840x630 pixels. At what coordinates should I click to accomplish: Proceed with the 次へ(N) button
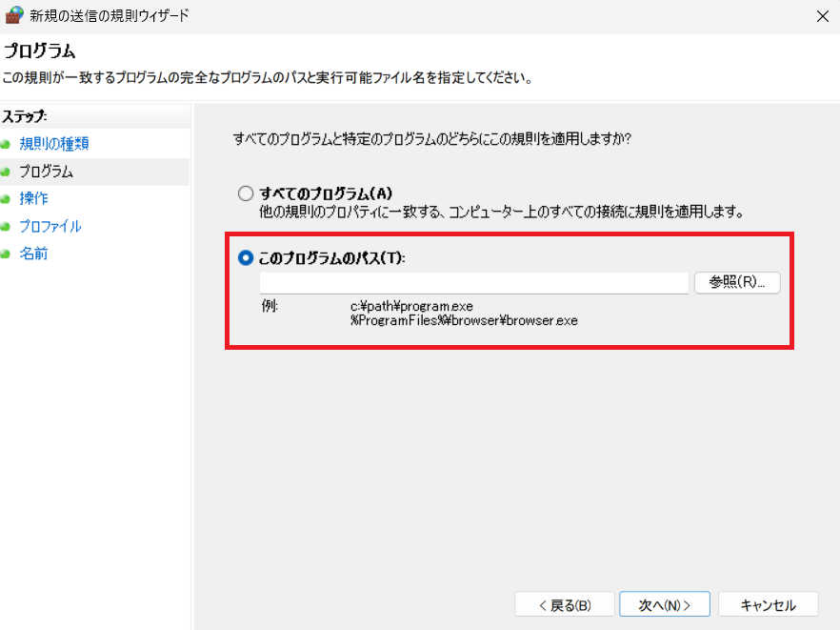(665, 605)
